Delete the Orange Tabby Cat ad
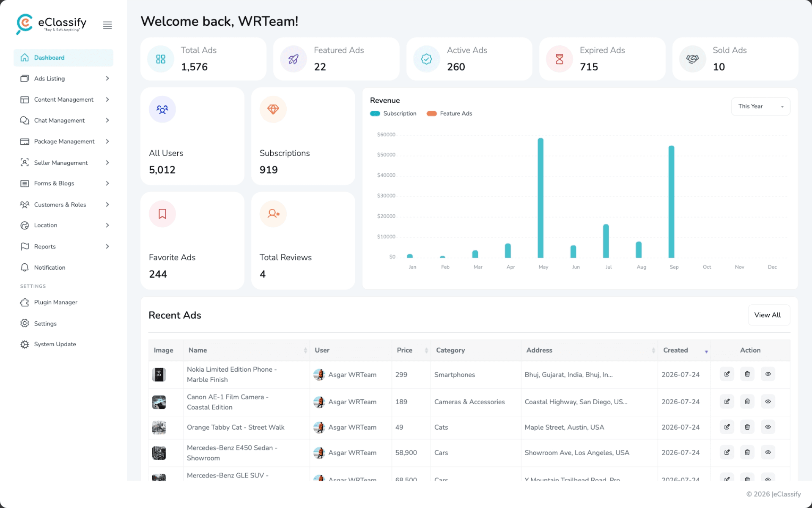This screenshot has width=812, height=508. point(747,427)
